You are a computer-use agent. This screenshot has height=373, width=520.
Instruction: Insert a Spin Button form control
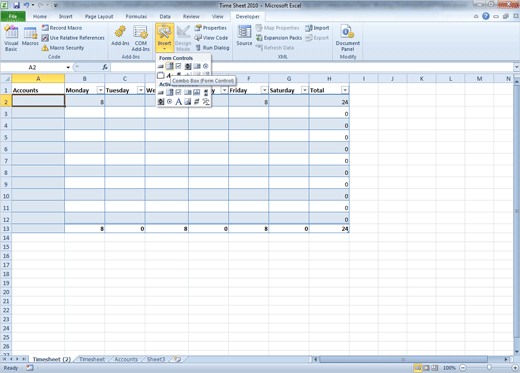(x=188, y=66)
